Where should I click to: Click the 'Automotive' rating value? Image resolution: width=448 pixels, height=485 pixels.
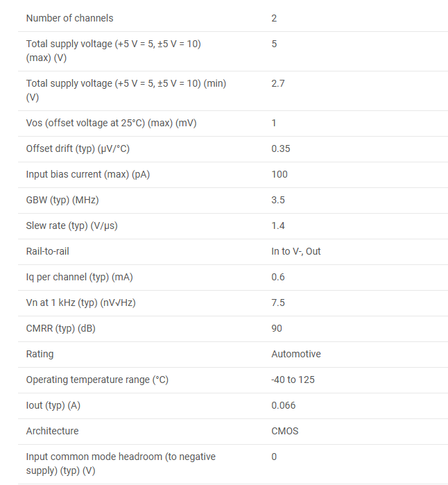pos(296,354)
